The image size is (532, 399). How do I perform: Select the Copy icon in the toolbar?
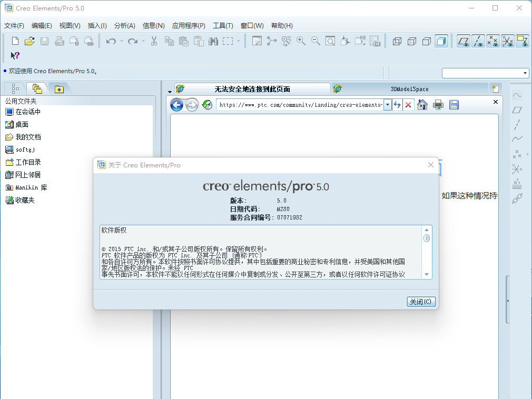pos(170,41)
